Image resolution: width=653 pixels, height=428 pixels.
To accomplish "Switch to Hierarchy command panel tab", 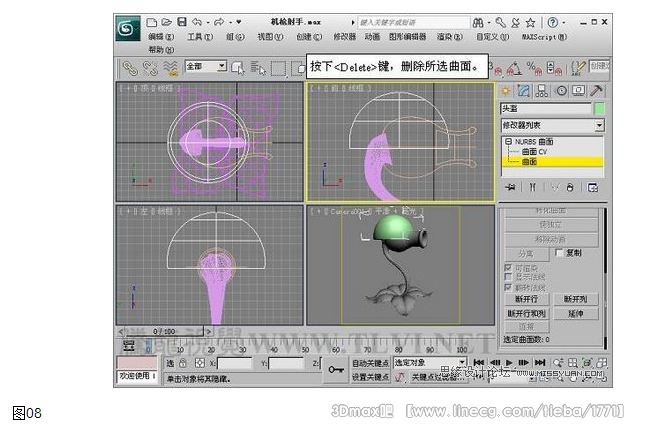I will click(542, 91).
